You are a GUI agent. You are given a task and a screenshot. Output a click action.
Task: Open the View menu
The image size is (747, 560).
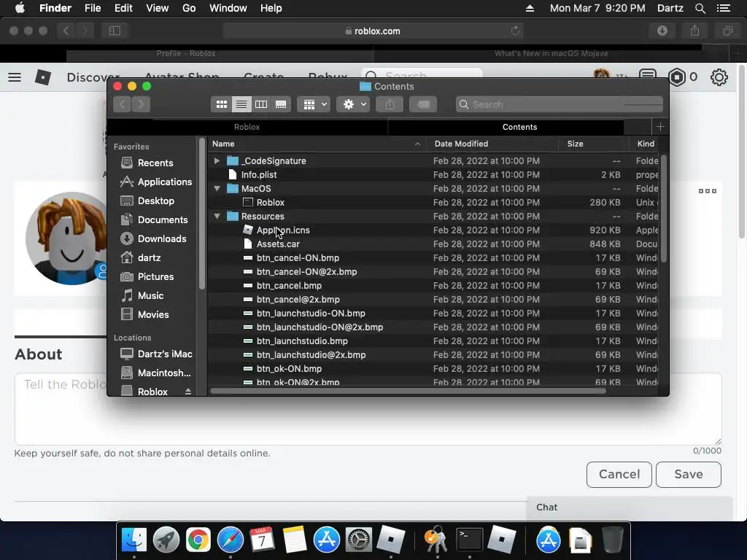point(158,8)
